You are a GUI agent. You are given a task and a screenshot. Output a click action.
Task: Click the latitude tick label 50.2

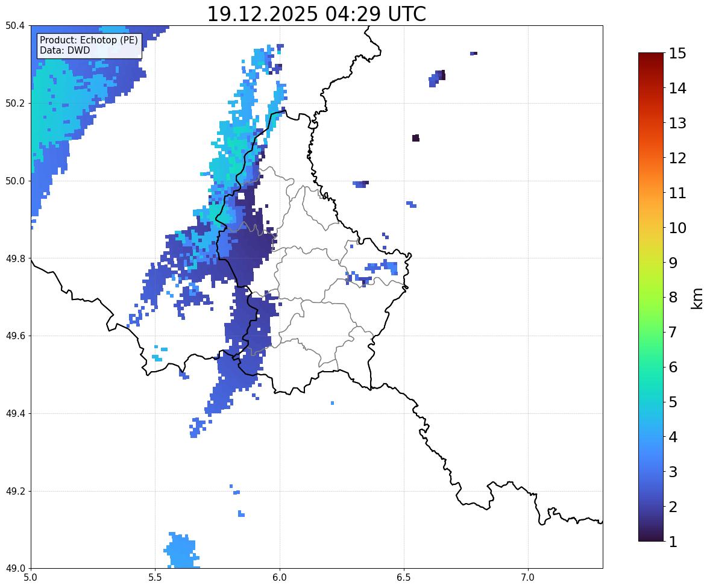(x=14, y=103)
